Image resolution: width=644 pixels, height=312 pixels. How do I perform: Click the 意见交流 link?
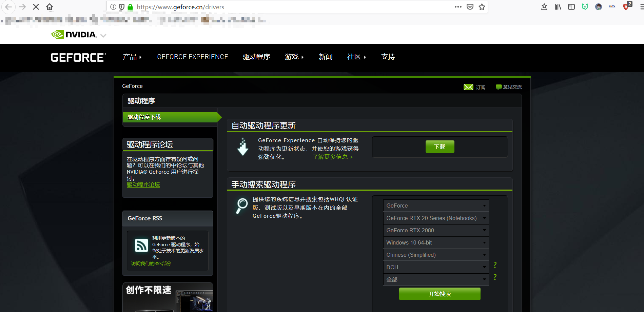[512, 87]
